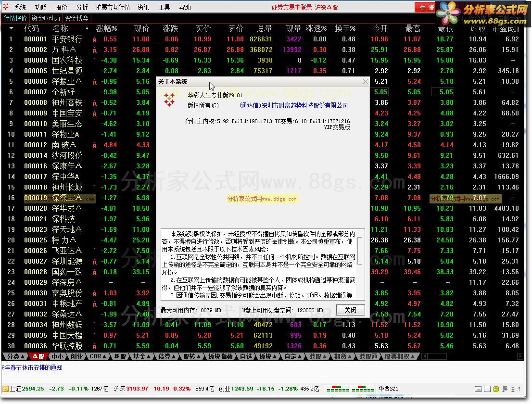This screenshot has width=532, height=404.
Task: Open the 功能 menu
Action: coord(41,7)
